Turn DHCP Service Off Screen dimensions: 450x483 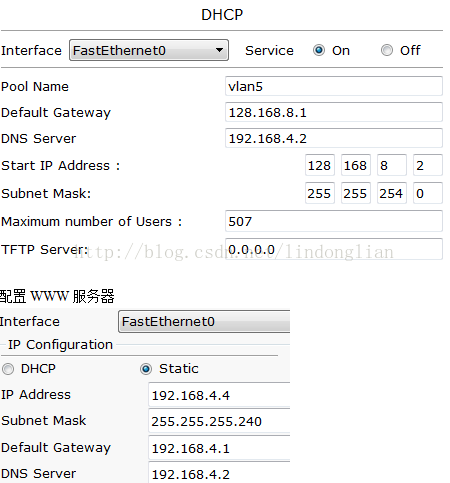coord(387,50)
